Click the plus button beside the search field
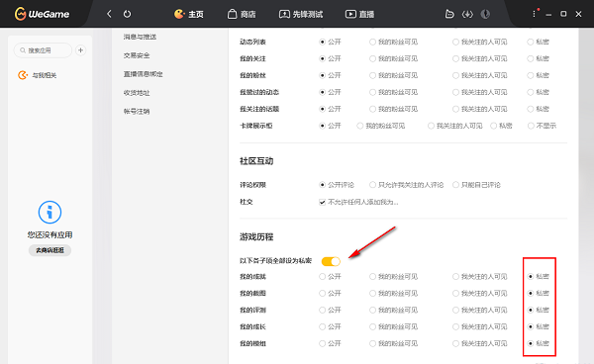This screenshot has height=364, width=594. coord(81,49)
